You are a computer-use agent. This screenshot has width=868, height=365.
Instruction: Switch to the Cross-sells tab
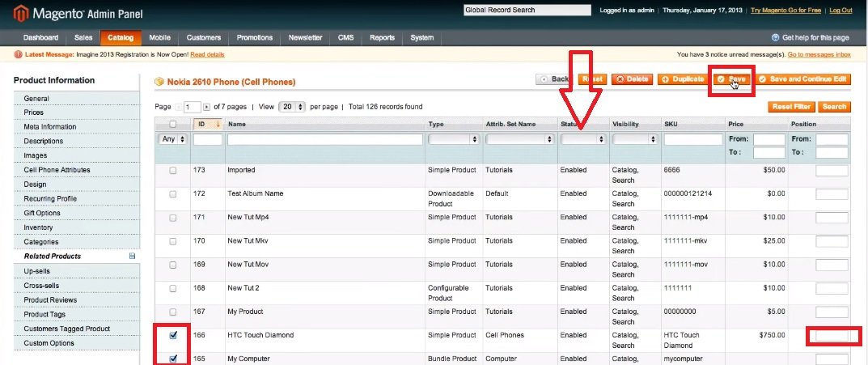pos(77,285)
